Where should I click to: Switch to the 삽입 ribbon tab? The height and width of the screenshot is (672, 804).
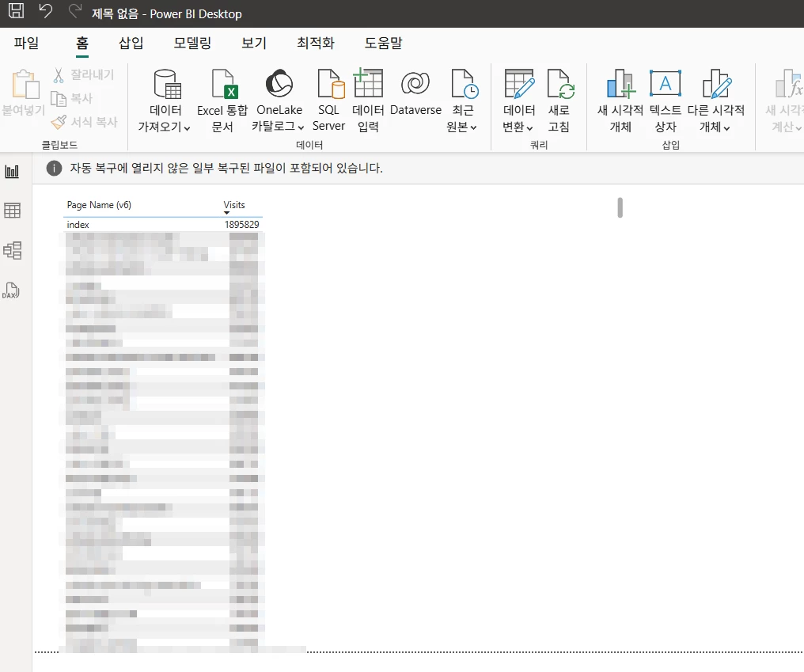[131, 43]
